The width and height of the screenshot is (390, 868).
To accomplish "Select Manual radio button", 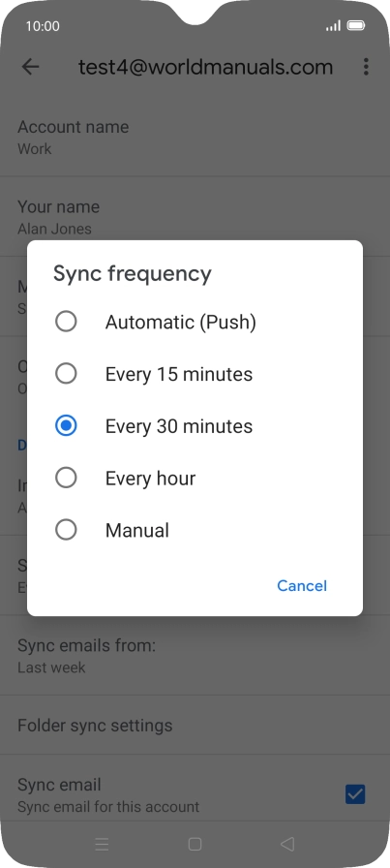I will click(x=66, y=530).
